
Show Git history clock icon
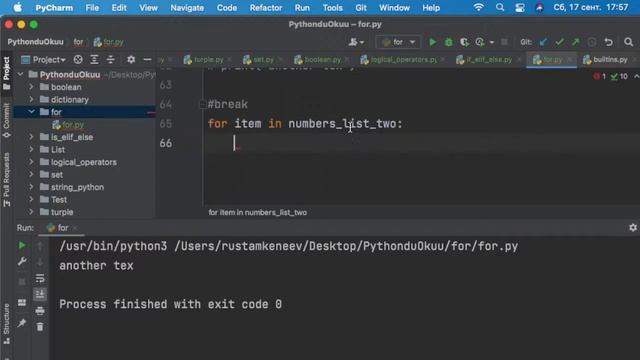click(x=591, y=42)
